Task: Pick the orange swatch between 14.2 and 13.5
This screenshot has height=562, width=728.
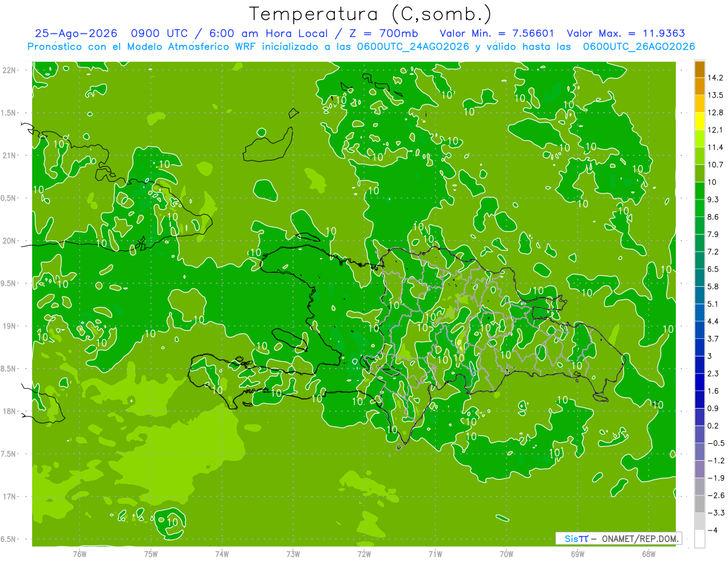Action: [699, 86]
